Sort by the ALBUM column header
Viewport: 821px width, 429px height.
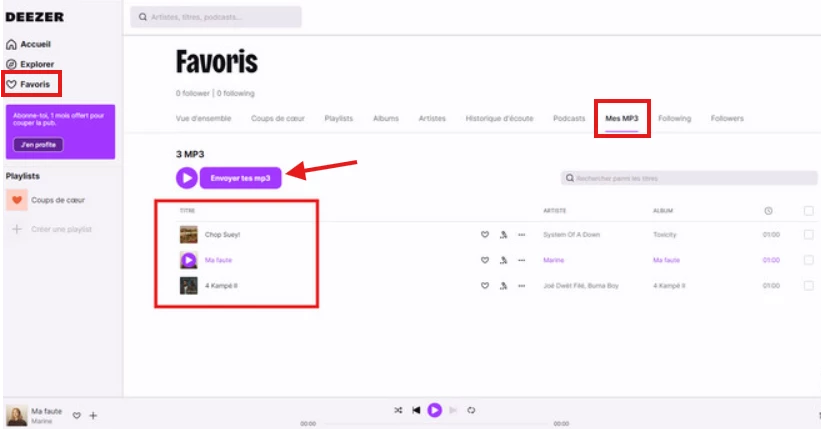tap(662, 211)
